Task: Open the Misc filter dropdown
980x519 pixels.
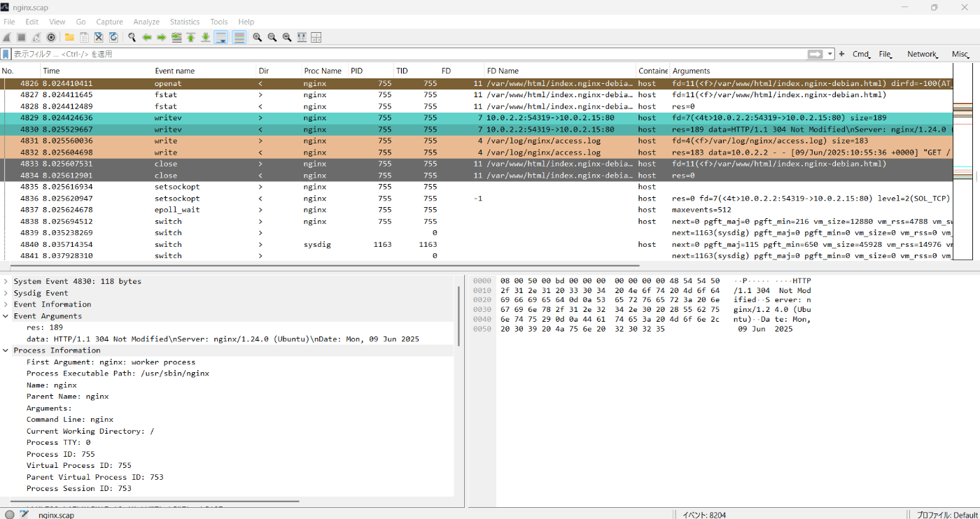Action: pos(960,54)
